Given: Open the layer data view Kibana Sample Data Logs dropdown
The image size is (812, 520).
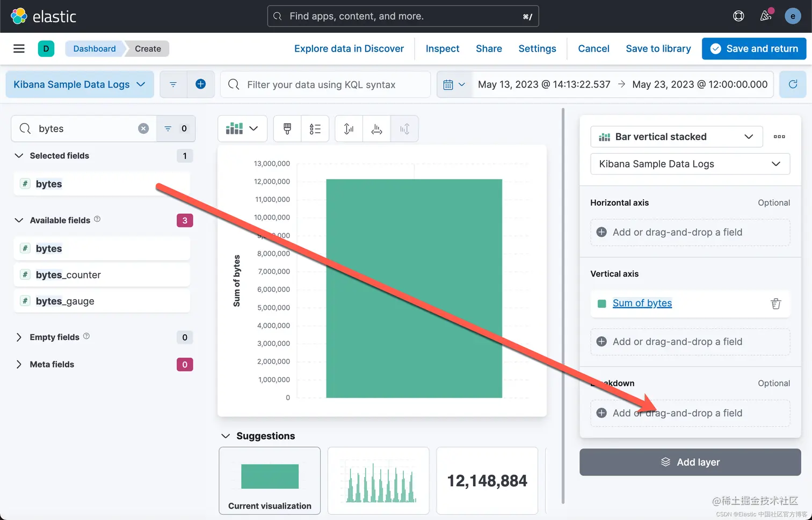Looking at the screenshot, I should tap(690, 164).
